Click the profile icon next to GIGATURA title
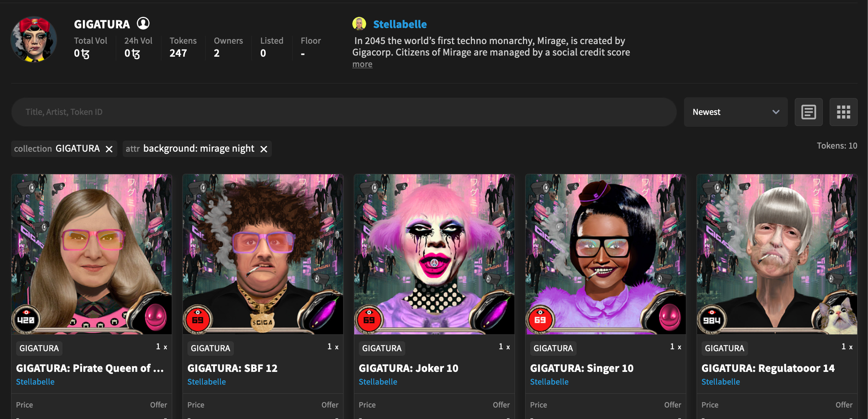868x419 pixels. [143, 24]
